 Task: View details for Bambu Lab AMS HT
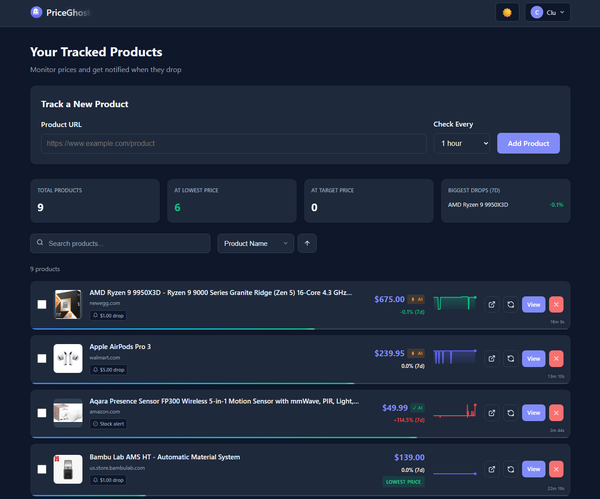click(533, 468)
